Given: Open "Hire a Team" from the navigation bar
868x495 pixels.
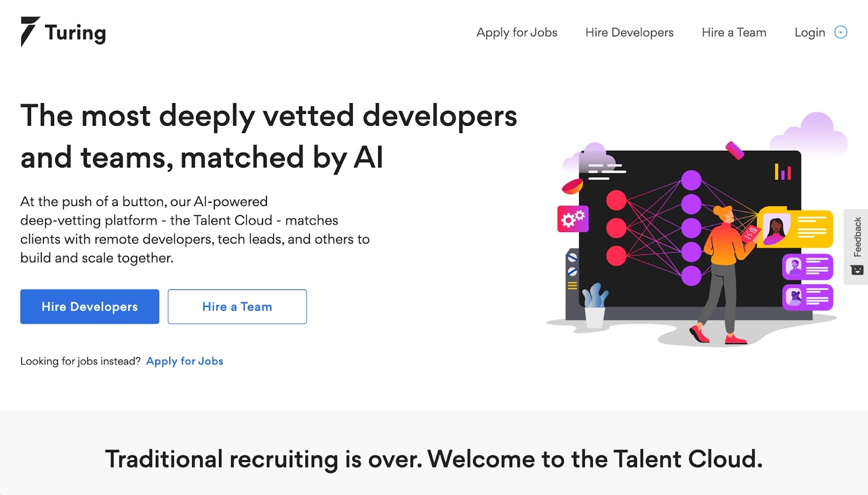Looking at the screenshot, I should 733,33.
